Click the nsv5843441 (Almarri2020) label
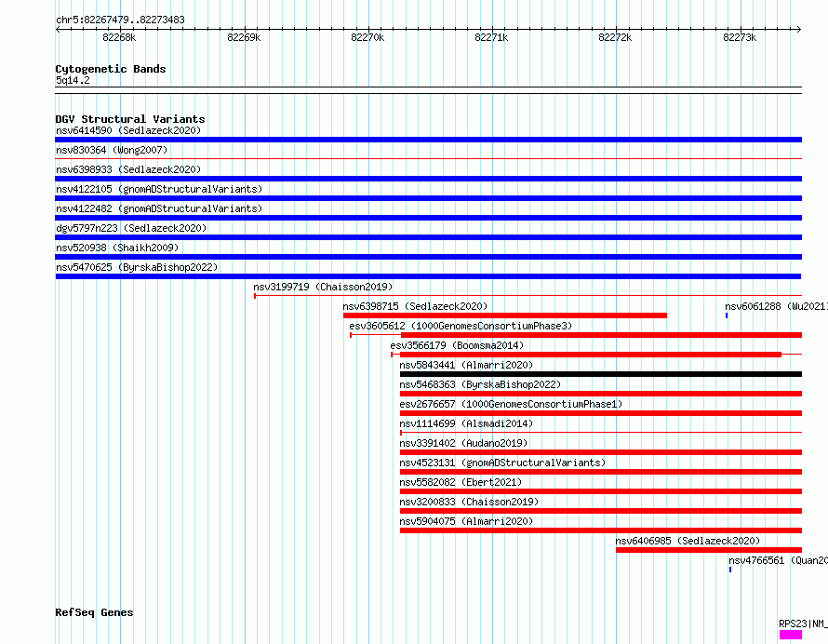Image resolution: width=828 pixels, height=644 pixels. coord(466,365)
